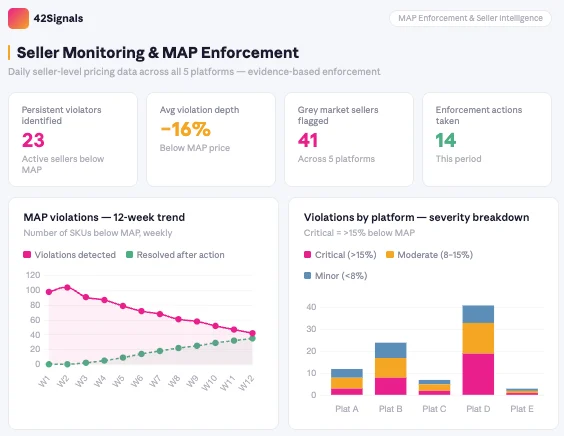Click the Plat C stacked bar
This screenshot has width=564, height=436.
434,387
